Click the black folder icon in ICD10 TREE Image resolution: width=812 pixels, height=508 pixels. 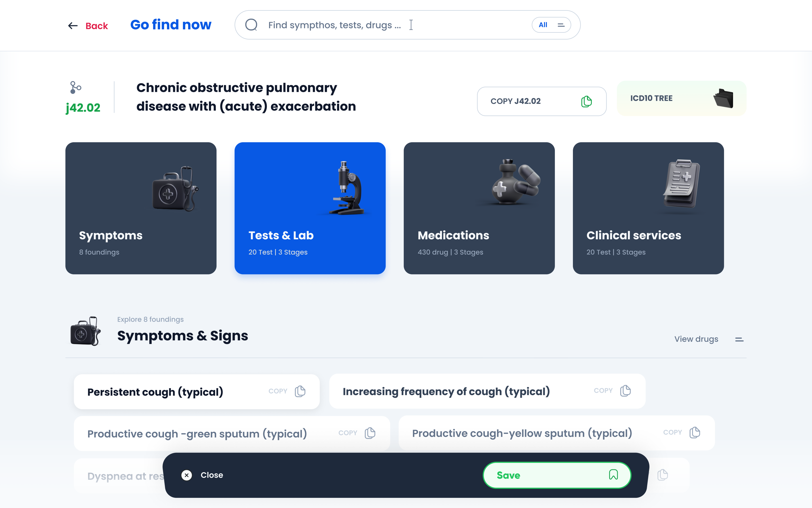[x=723, y=98]
